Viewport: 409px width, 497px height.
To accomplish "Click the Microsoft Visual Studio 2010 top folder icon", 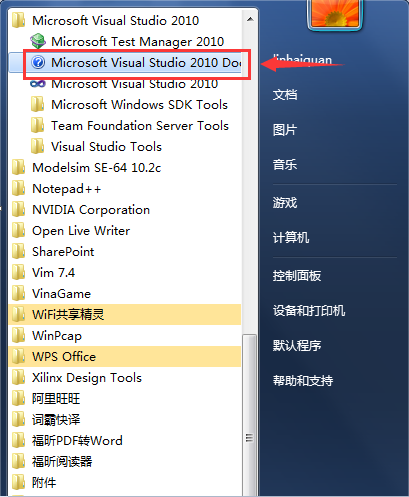I will pyautogui.click(x=19, y=20).
